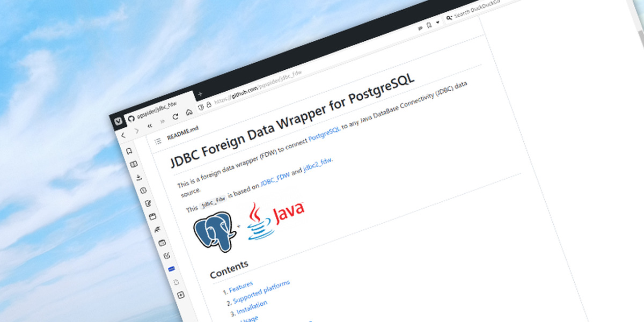
Task: Open the History panel clock icon
Action: pos(143,191)
